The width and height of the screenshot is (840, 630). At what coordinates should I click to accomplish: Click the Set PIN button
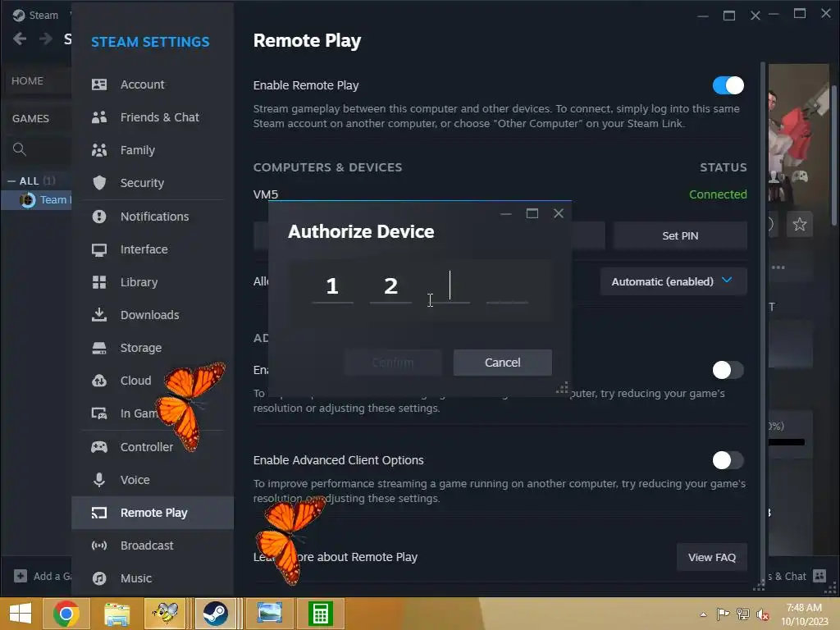click(x=680, y=235)
